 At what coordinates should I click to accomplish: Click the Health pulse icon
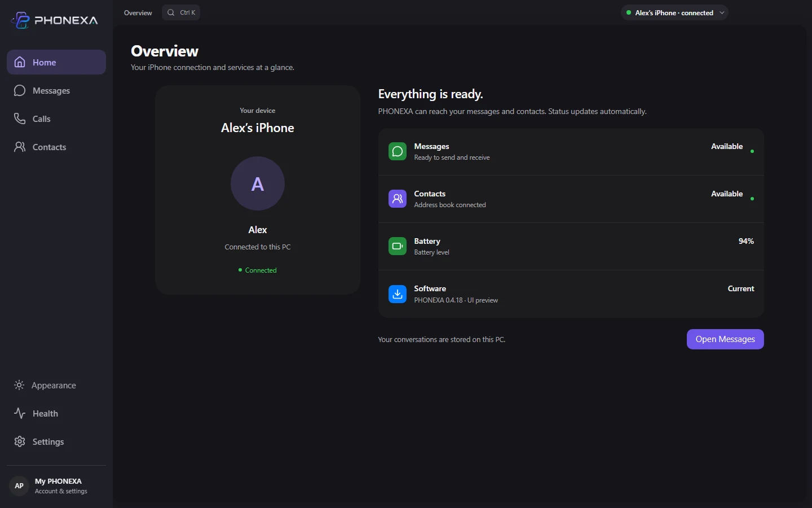20,413
